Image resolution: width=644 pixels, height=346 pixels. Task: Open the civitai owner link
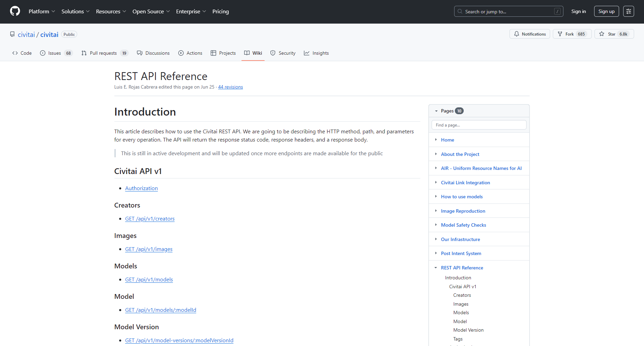tap(26, 35)
